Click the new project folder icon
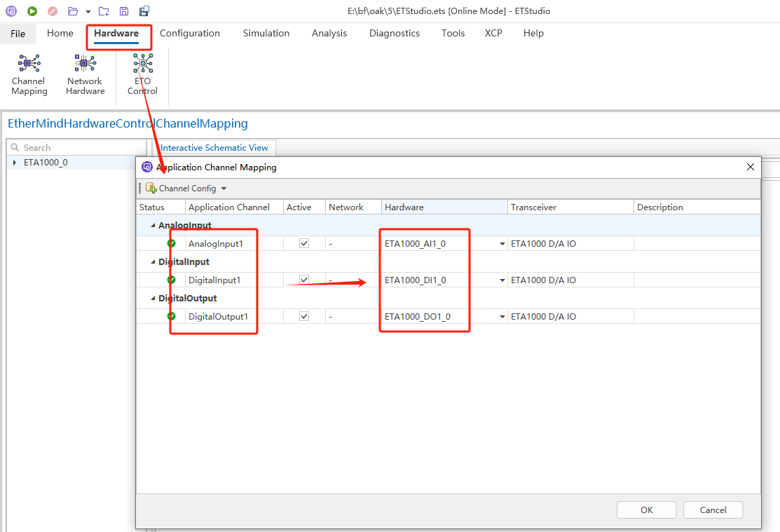The height and width of the screenshot is (532, 780). 104,11
